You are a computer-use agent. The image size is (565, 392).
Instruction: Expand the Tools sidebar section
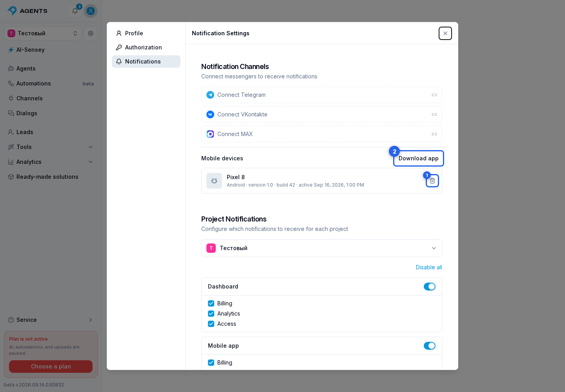point(51,147)
